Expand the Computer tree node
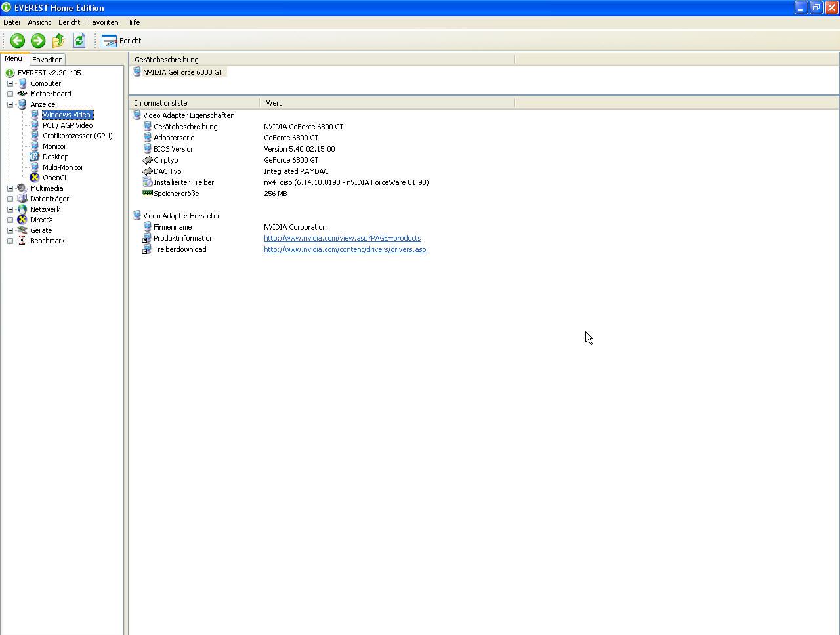840x635 pixels. (10, 83)
